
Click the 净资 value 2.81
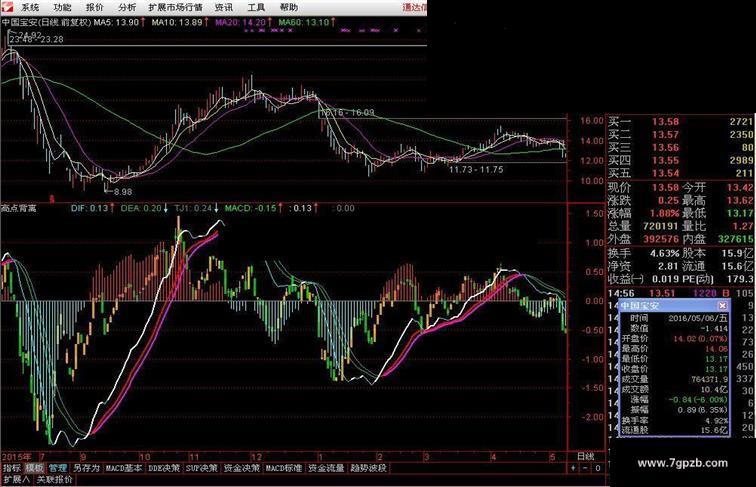click(x=668, y=266)
